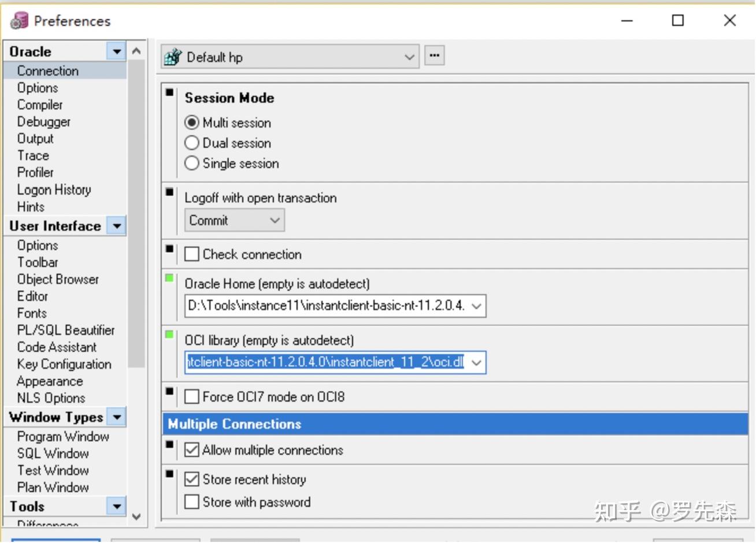Open Options under Oracle section
This screenshot has width=756, height=543.
(x=38, y=88)
